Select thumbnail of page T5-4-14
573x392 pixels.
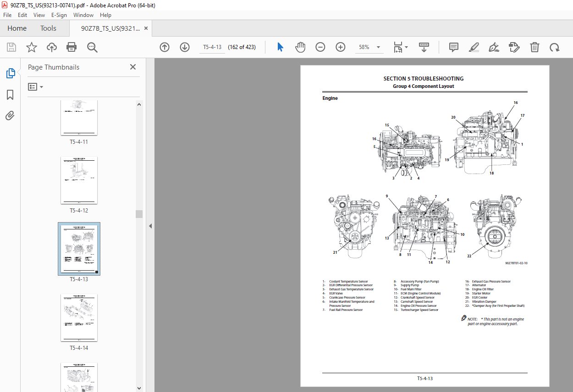[x=79, y=317]
